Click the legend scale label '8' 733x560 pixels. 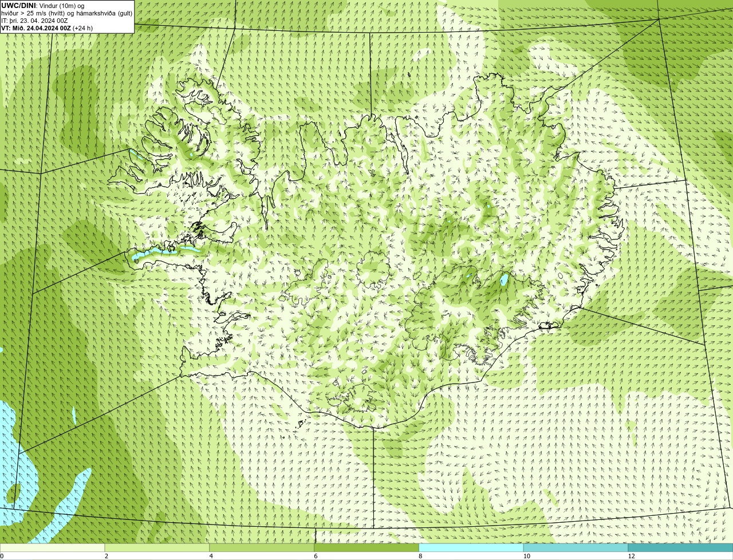[x=420, y=556]
